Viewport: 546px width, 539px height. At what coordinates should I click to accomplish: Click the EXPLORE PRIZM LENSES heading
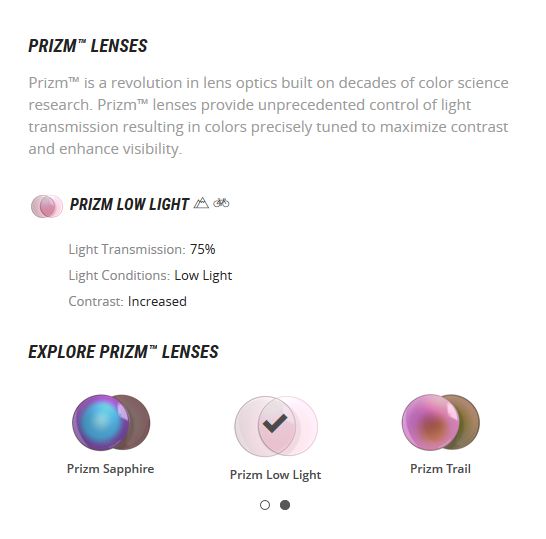click(123, 352)
